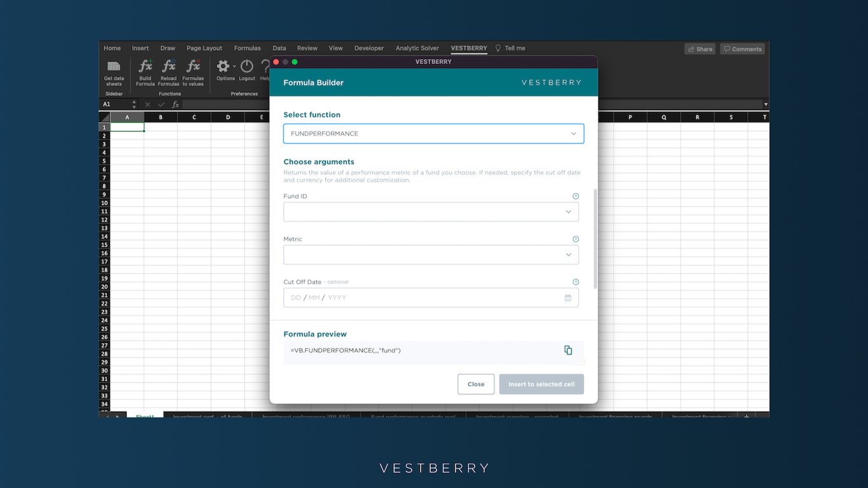Select column Q header
Screen dimensions: 868x488
[663, 117]
